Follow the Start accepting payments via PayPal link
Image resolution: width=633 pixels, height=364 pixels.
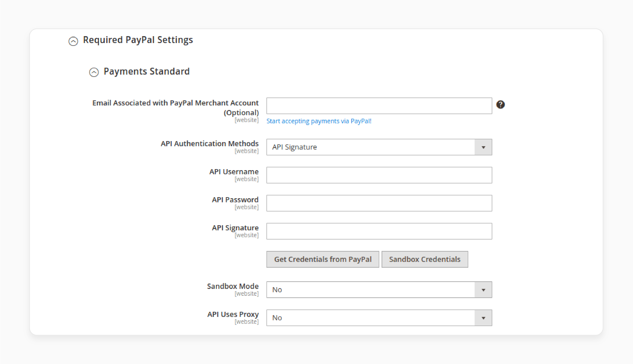319,121
